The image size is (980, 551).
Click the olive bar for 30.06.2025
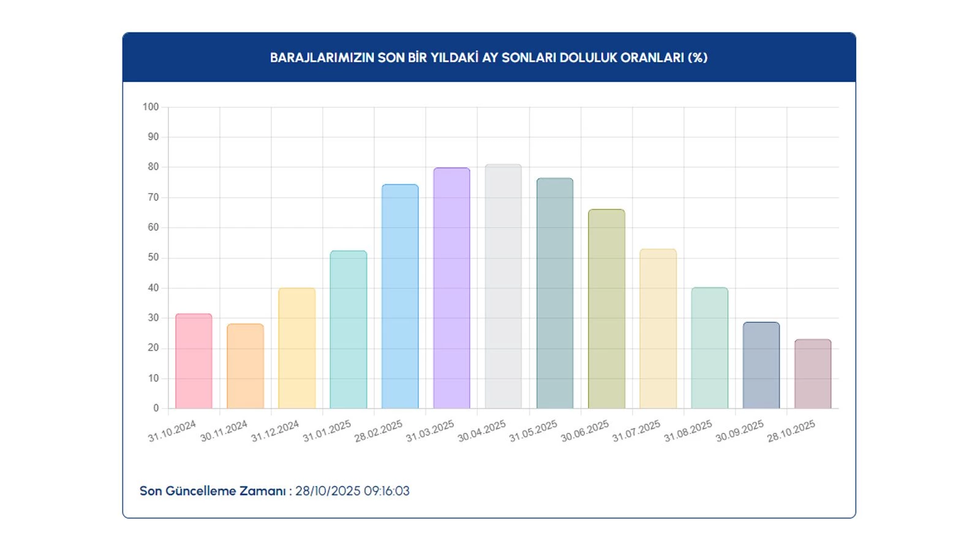(606, 309)
